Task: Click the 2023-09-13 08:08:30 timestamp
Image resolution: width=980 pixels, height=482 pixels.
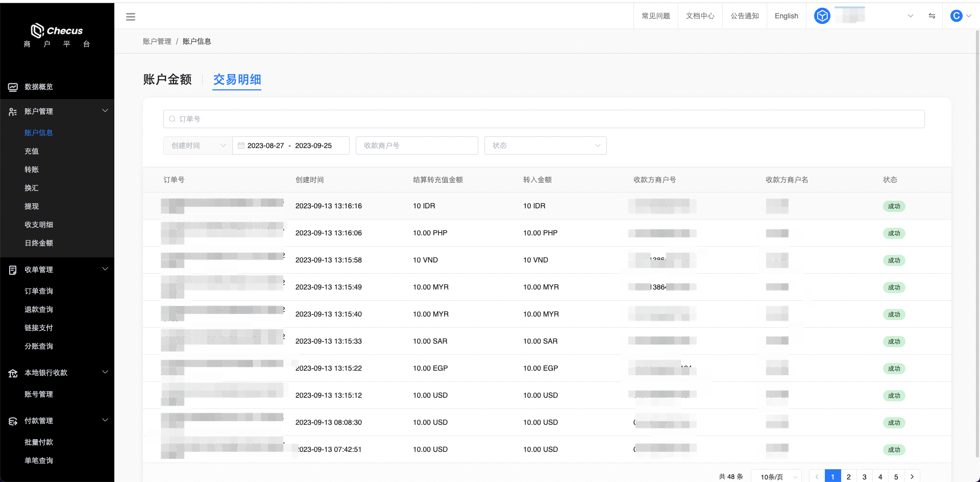Action: pyautogui.click(x=328, y=422)
